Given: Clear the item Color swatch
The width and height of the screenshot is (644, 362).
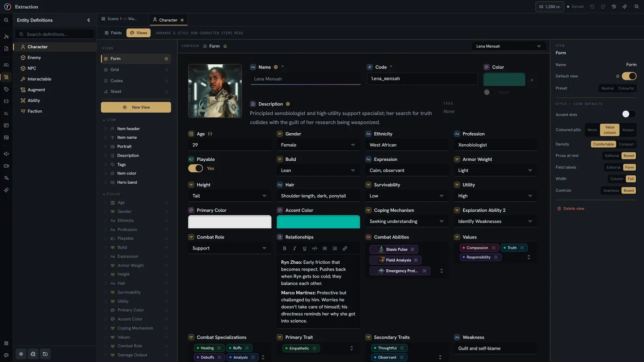Looking at the screenshot, I should [532, 80].
